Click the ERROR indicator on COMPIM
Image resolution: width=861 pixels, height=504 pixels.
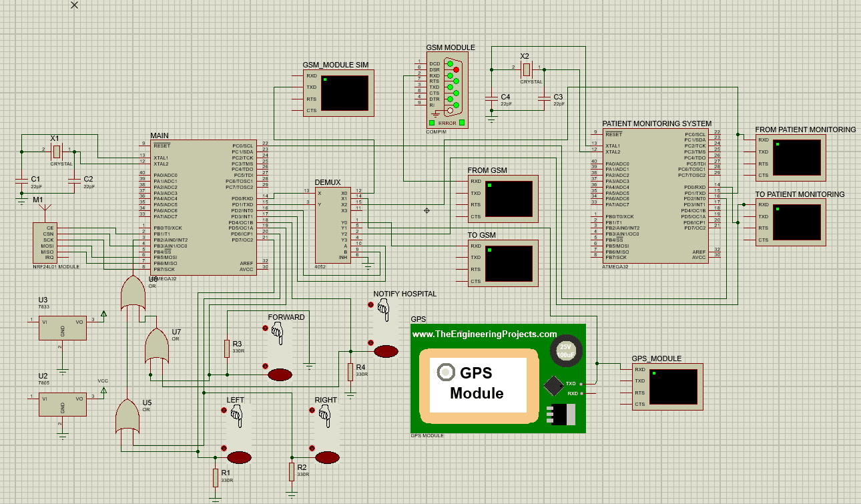[x=448, y=123]
